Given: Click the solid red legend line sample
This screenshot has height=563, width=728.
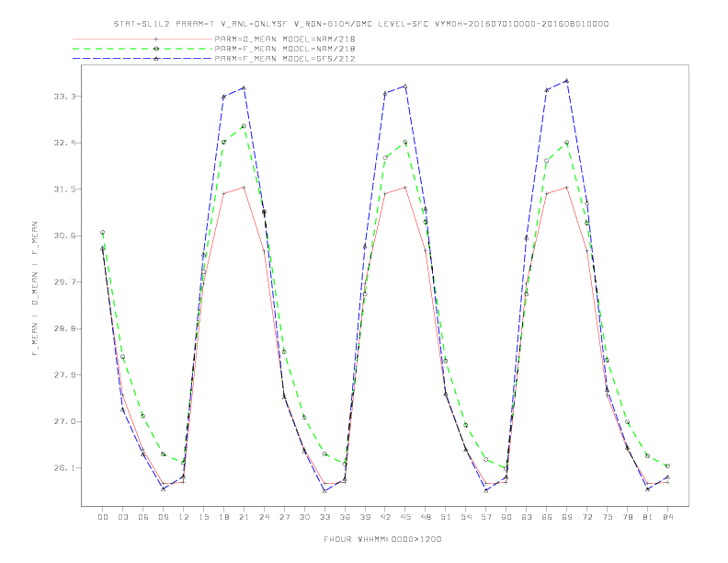Looking at the screenshot, I should click(142, 39).
